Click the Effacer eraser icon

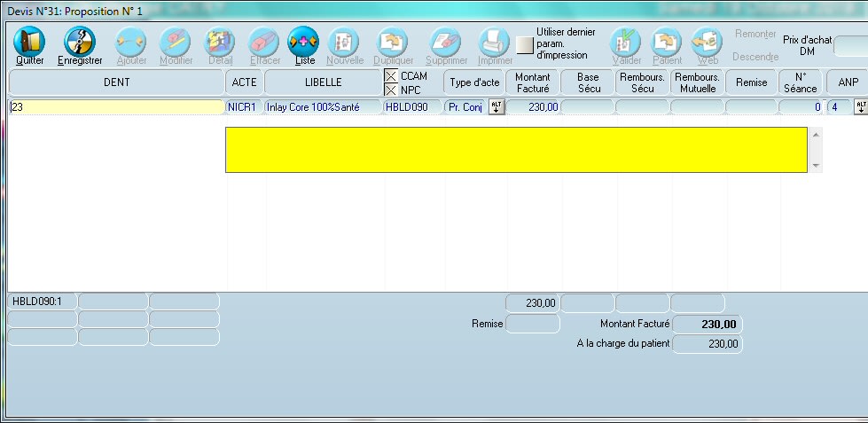coord(264,42)
